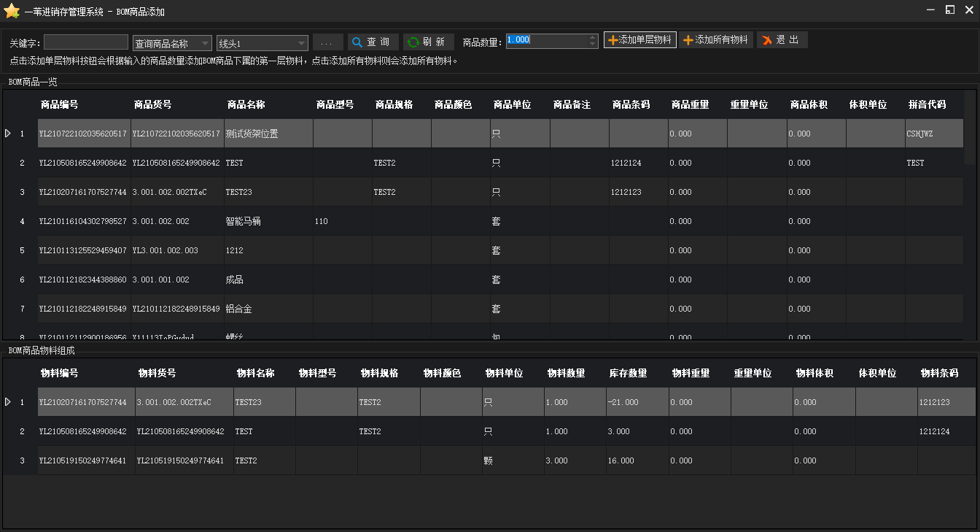This screenshot has height=532, width=980.
Task: Click 添加单层物料 button
Action: (x=640, y=40)
